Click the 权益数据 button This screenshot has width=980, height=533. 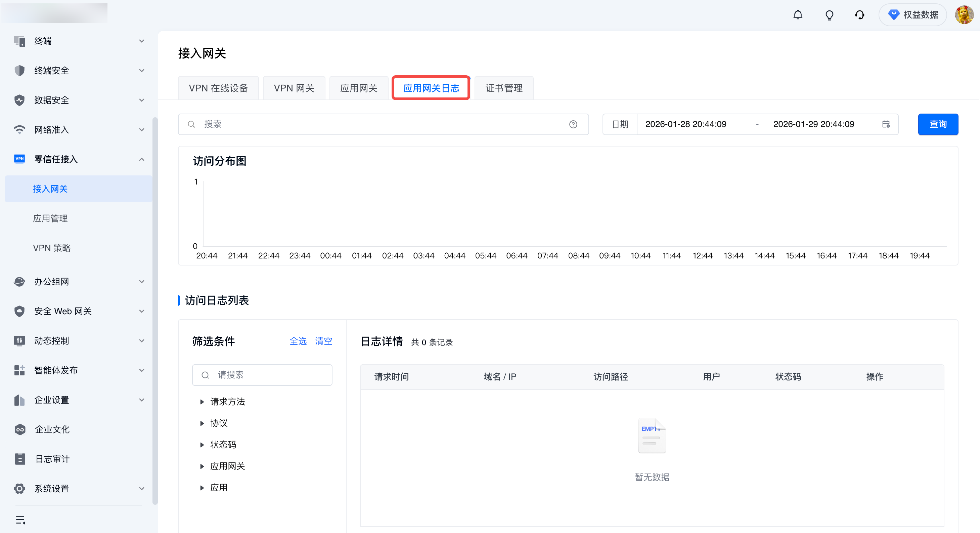(x=912, y=15)
